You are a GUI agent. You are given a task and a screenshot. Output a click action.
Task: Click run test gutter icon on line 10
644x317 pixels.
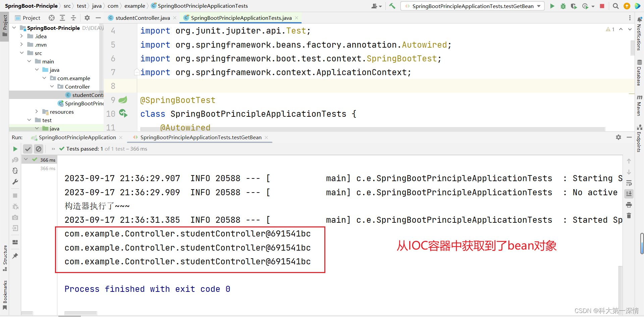click(123, 113)
